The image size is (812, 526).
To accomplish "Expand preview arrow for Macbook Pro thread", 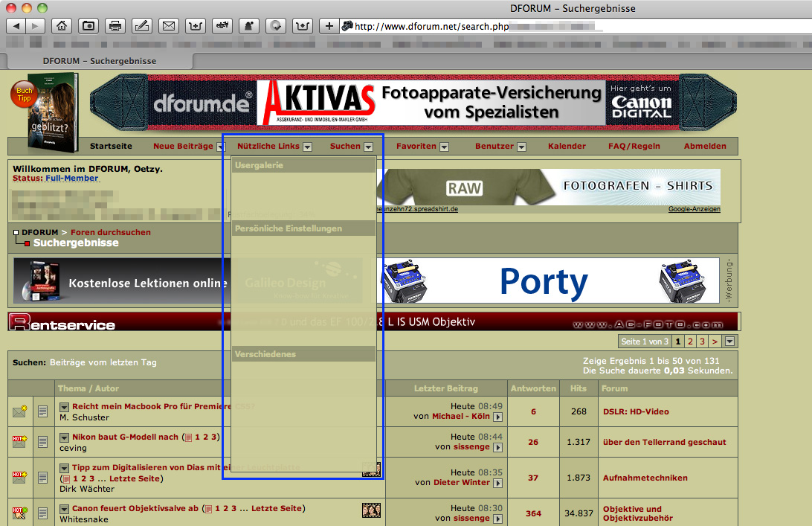I will (64, 407).
